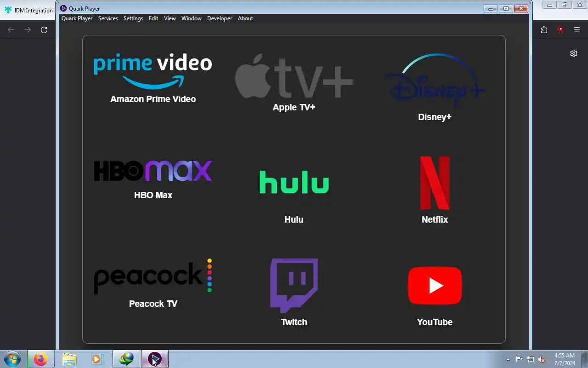Open the browser hamburger menu
Viewport: 588px width, 368px height.
(577, 29)
